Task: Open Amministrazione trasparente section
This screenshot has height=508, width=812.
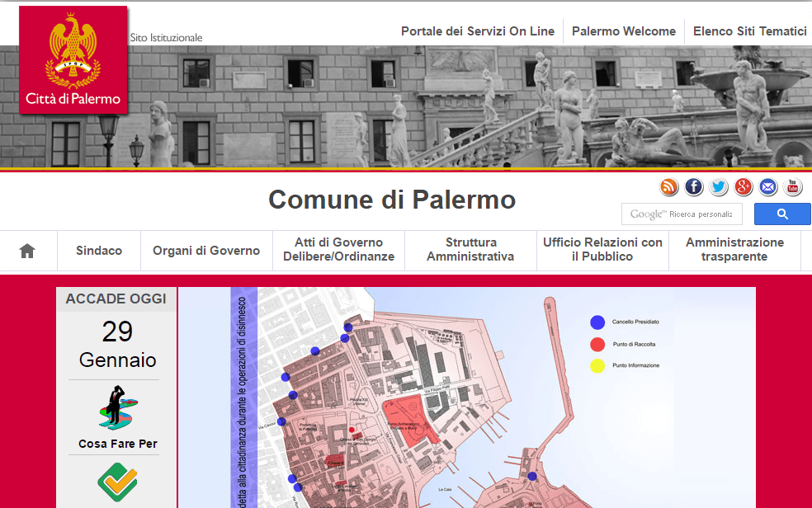Action: pos(734,250)
